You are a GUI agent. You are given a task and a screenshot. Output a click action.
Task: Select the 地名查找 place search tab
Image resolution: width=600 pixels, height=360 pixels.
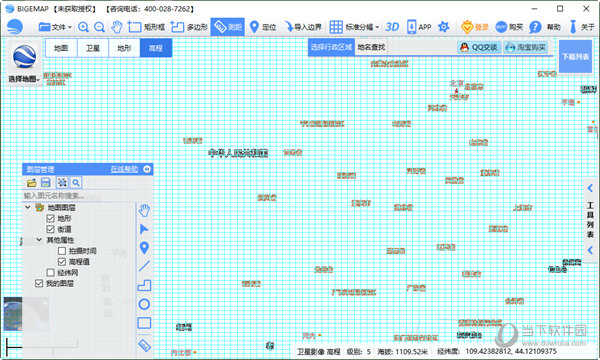coord(371,47)
